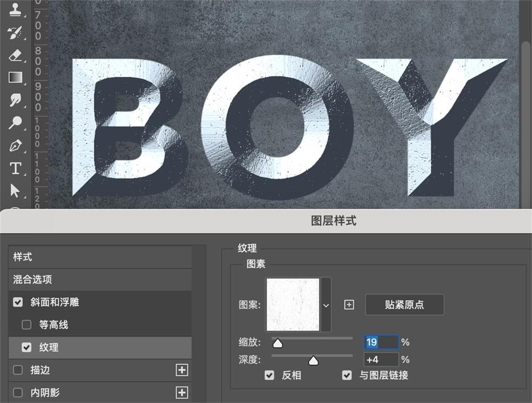Select the 描边 style row

click(x=100, y=370)
